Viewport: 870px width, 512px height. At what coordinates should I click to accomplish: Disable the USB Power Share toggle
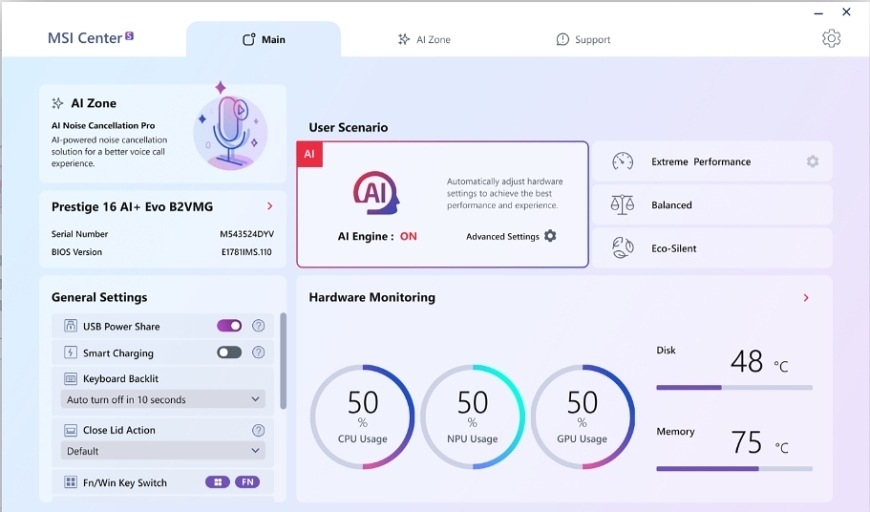[x=229, y=326]
